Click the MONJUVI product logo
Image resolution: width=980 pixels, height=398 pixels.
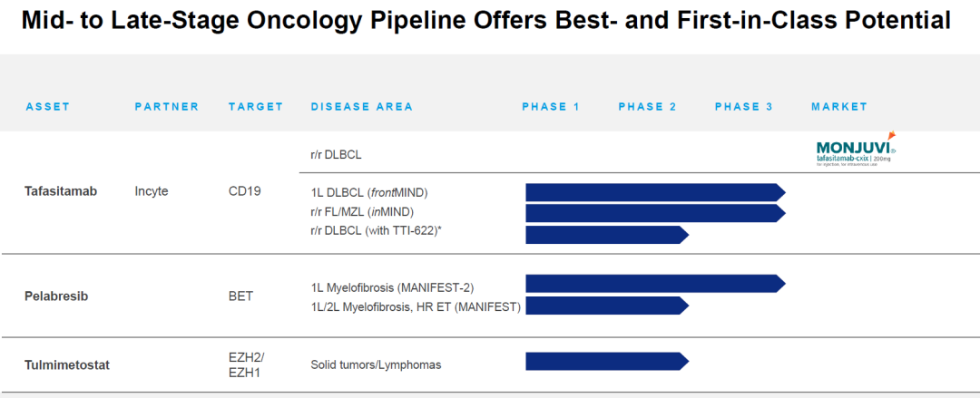(x=857, y=150)
